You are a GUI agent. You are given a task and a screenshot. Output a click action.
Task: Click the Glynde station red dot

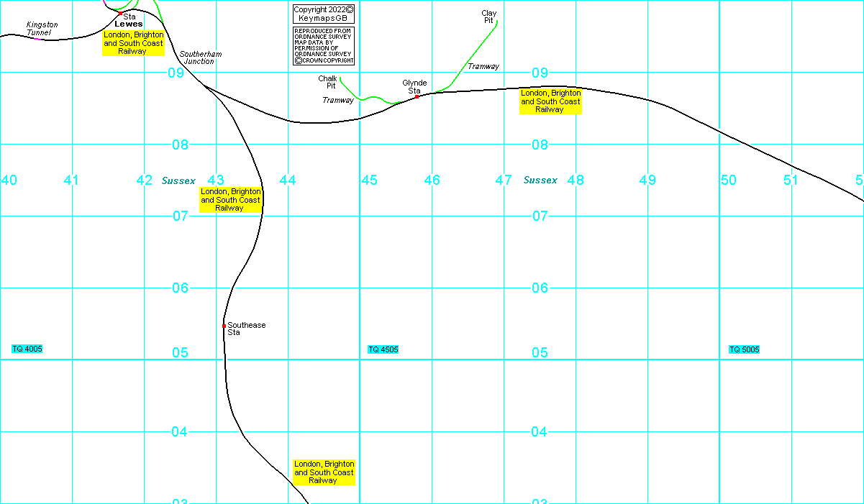click(x=417, y=96)
